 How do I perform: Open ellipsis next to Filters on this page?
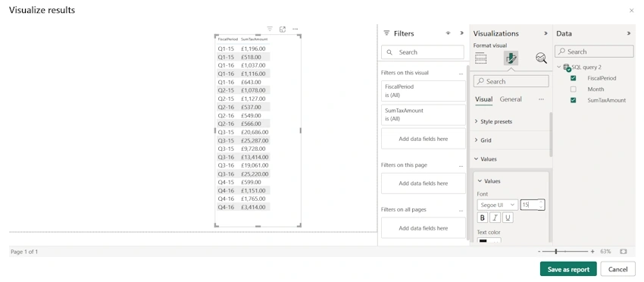coord(461,166)
